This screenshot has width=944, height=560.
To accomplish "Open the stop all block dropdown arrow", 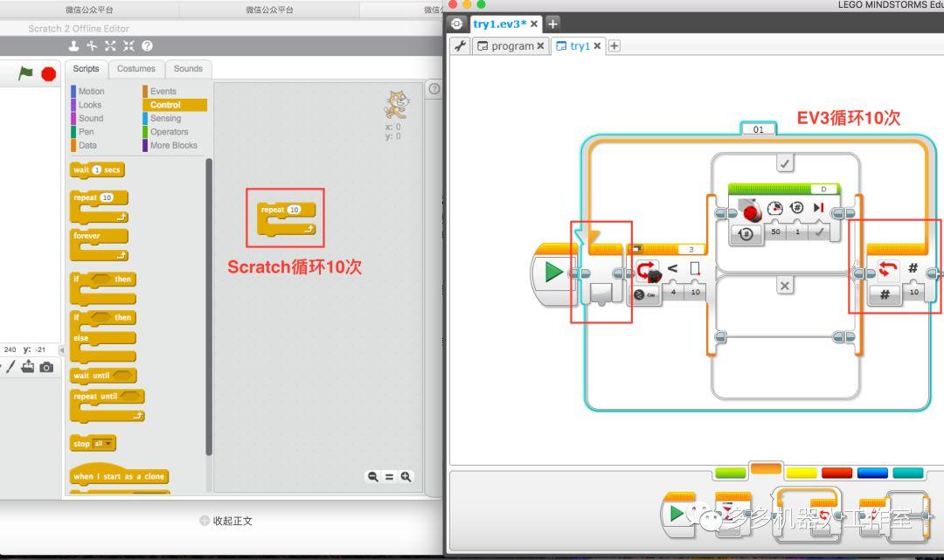I will point(108,443).
